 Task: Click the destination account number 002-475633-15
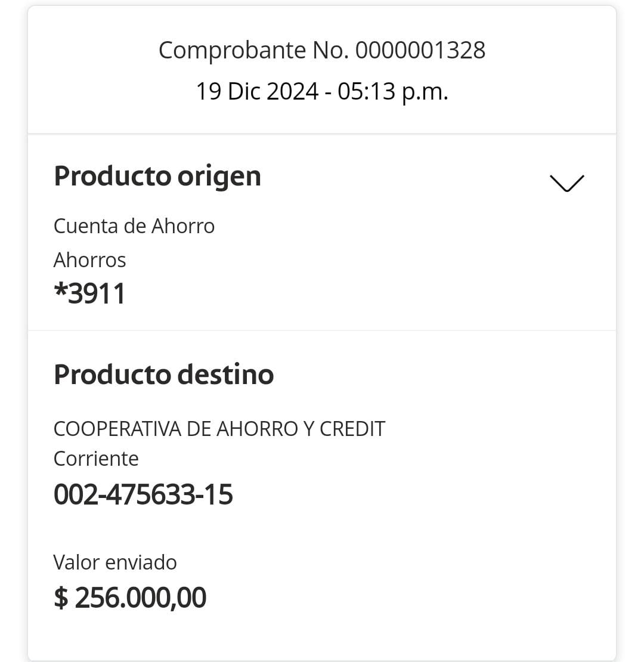pos(143,494)
